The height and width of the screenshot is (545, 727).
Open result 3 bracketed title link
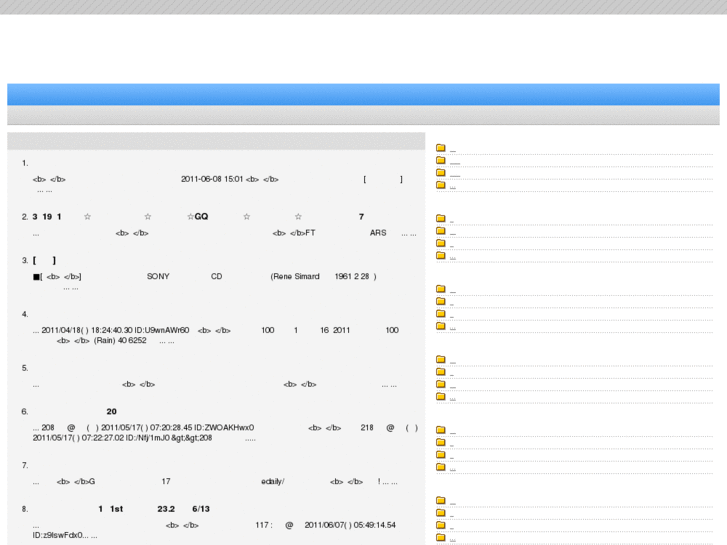(x=45, y=260)
